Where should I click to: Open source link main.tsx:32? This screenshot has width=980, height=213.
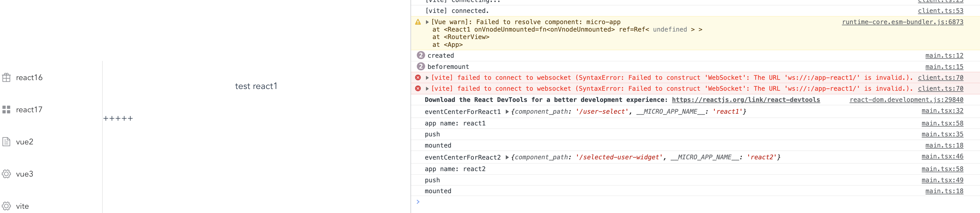tap(942, 111)
